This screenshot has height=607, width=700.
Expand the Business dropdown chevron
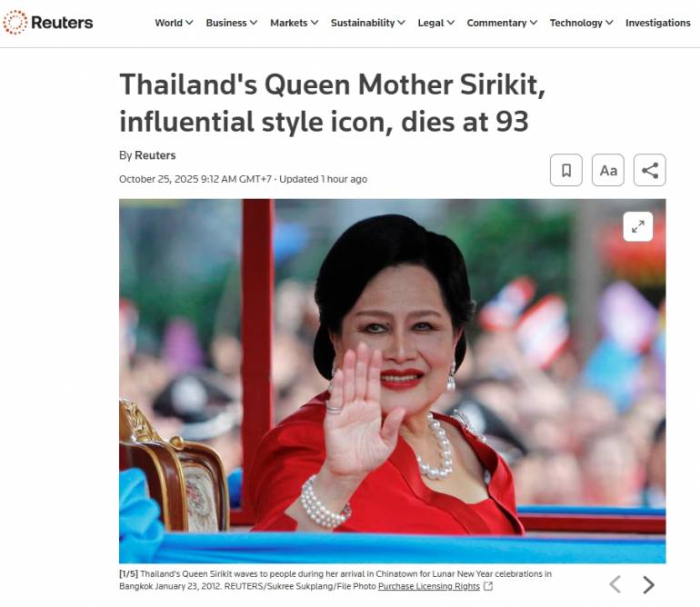coord(254,23)
